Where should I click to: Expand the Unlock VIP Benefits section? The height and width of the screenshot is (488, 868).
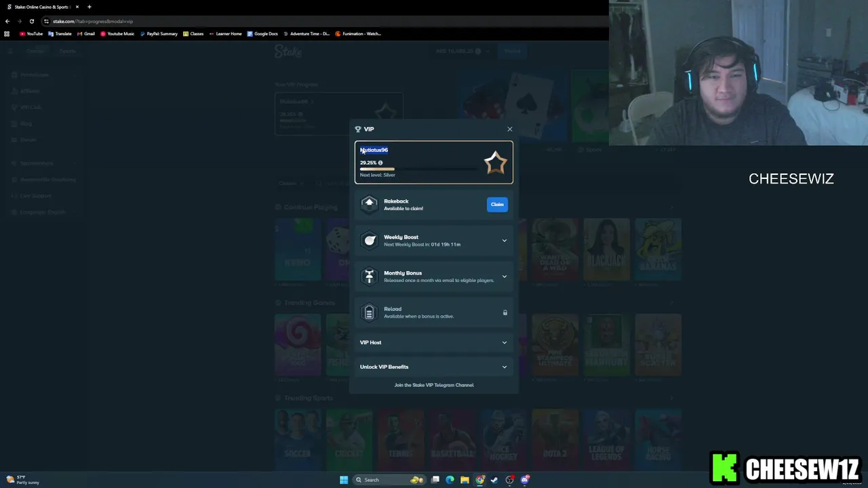pos(434,367)
